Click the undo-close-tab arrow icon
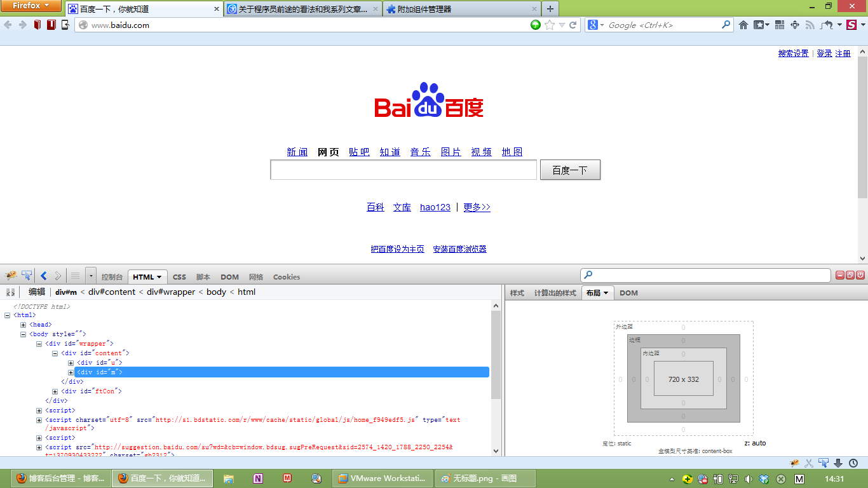 click(827, 25)
